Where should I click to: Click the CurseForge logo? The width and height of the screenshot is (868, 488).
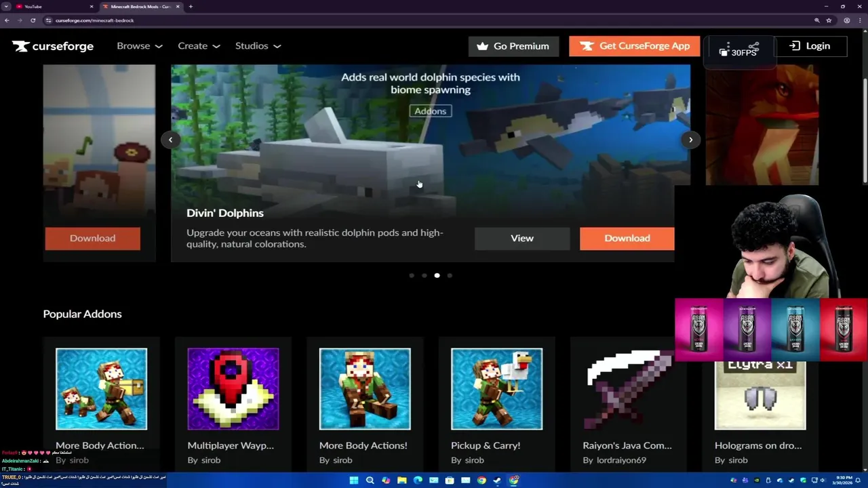[53, 46]
